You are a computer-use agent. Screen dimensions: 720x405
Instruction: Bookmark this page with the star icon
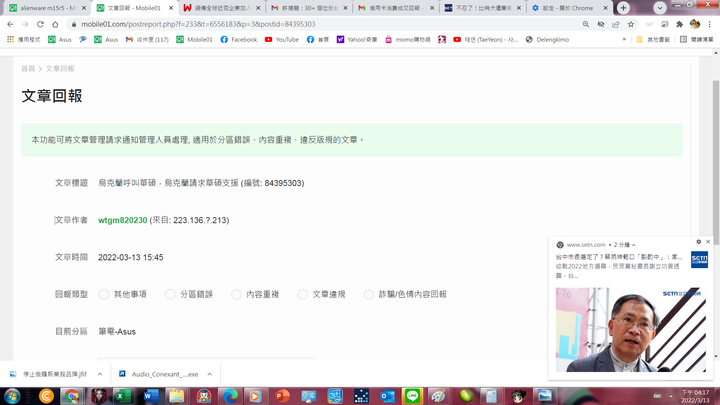click(631, 24)
